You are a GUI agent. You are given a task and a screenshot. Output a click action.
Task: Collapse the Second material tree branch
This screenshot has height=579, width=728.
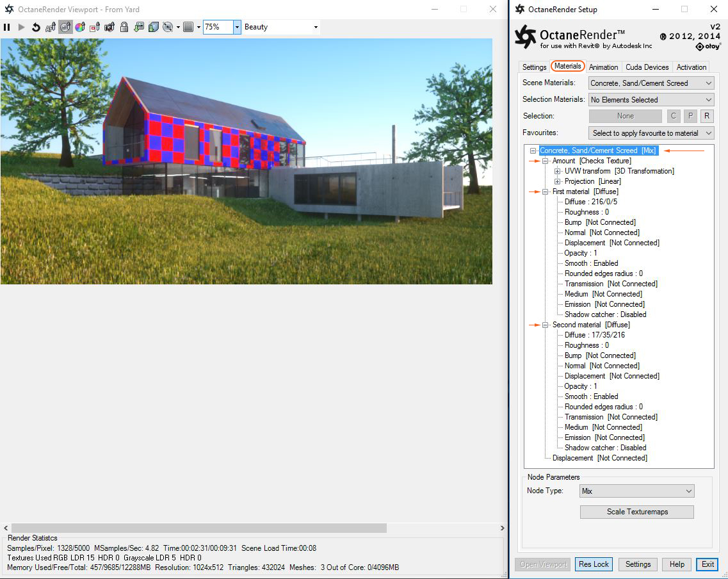[x=544, y=325]
